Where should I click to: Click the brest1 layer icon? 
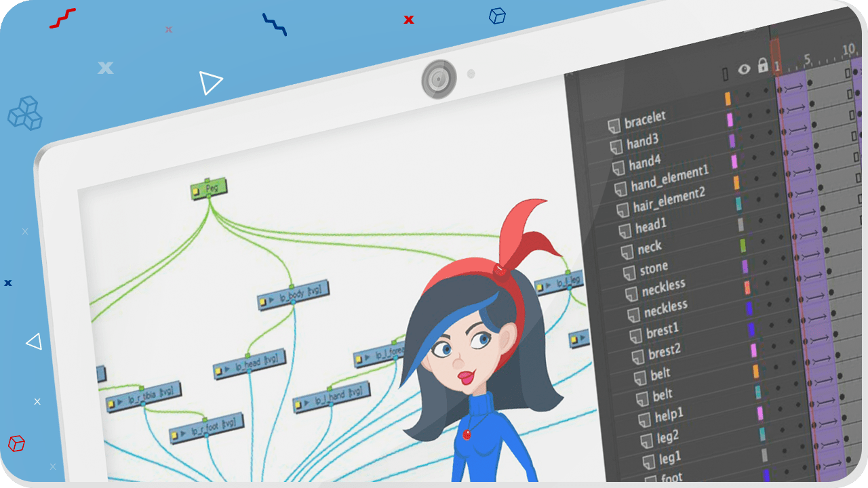click(x=635, y=335)
